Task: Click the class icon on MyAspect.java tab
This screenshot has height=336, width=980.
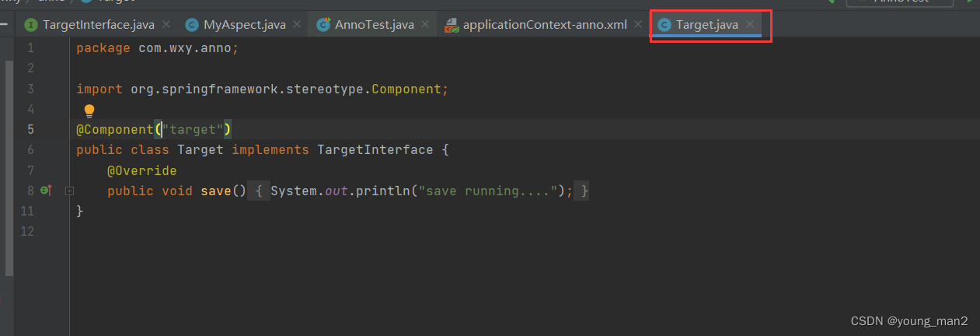Action: pos(192,25)
